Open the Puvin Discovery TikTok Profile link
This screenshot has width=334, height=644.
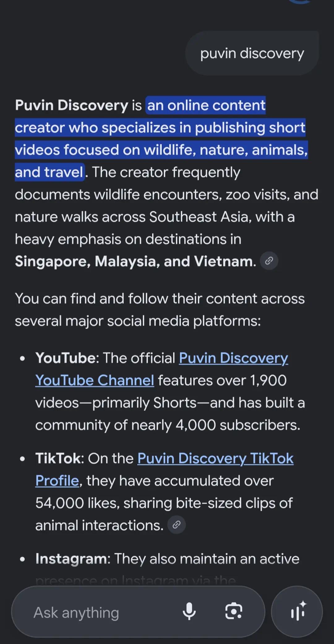coord(164,469)
